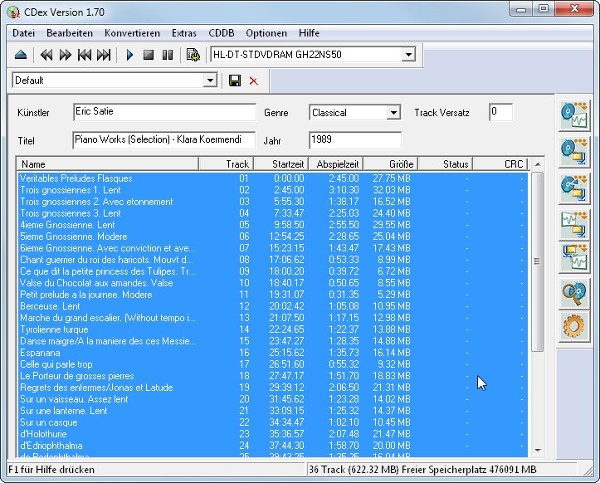The width and height of the screenshot is (600, 483).
Task: Open the CD drive selection dropdown
Action: coord(408,55)
